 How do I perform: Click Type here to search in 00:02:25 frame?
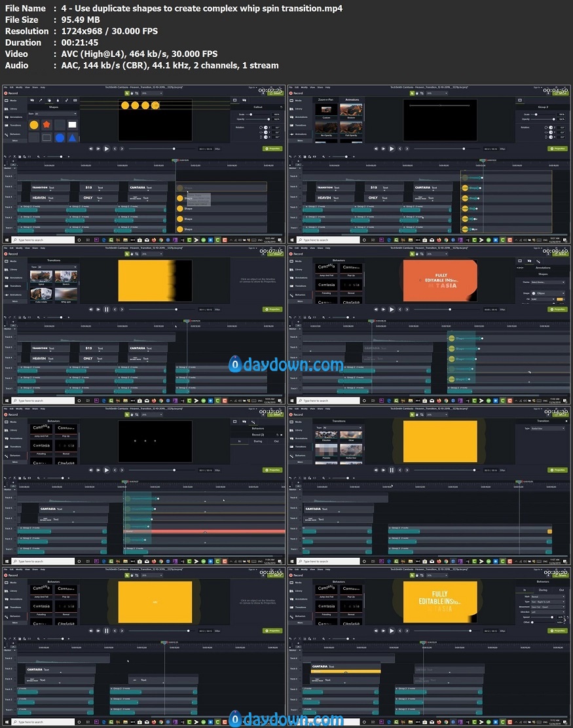(44, 240)
